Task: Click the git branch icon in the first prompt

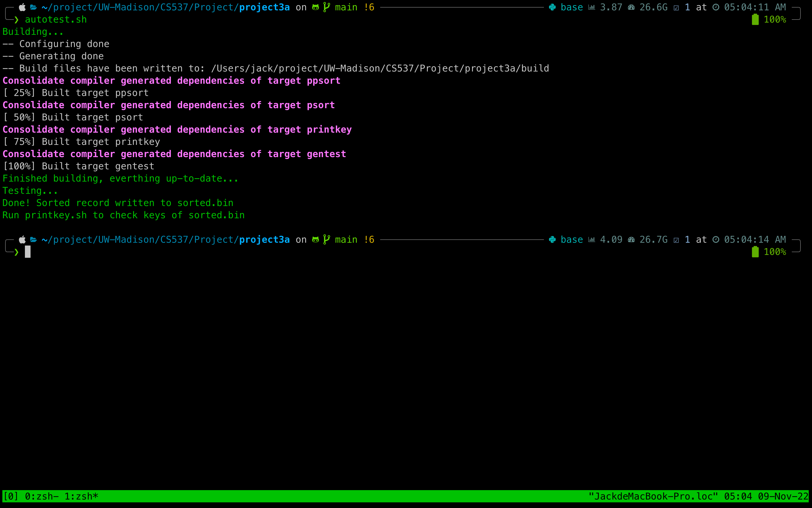Action: [x=327, y=7]
